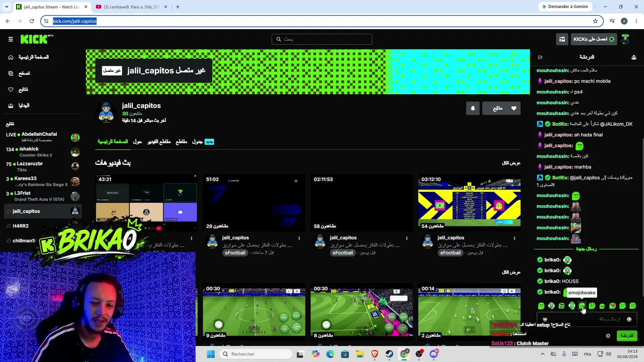644x362 pixels.
Task: Insert the heart-eyes quick emote
Action: tap(612, 306)
